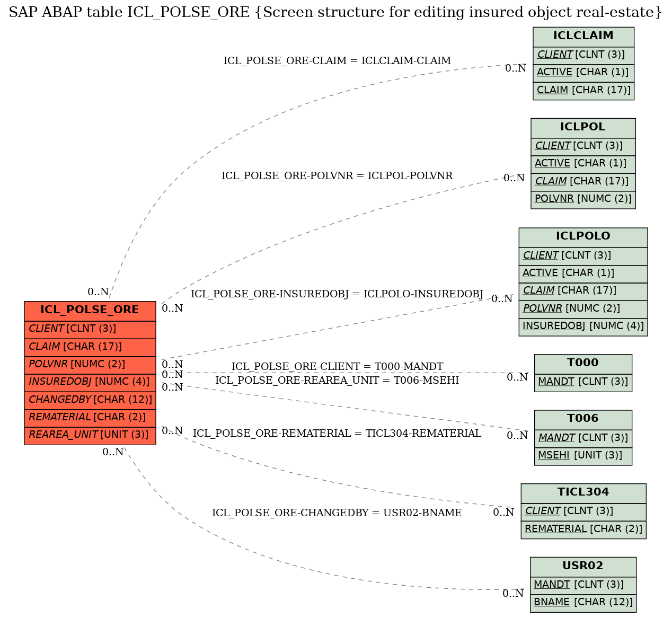Select the ICL_POLSE_ORE table header
Viewport: 672px width, 618px height.
[x=90, y=311]
